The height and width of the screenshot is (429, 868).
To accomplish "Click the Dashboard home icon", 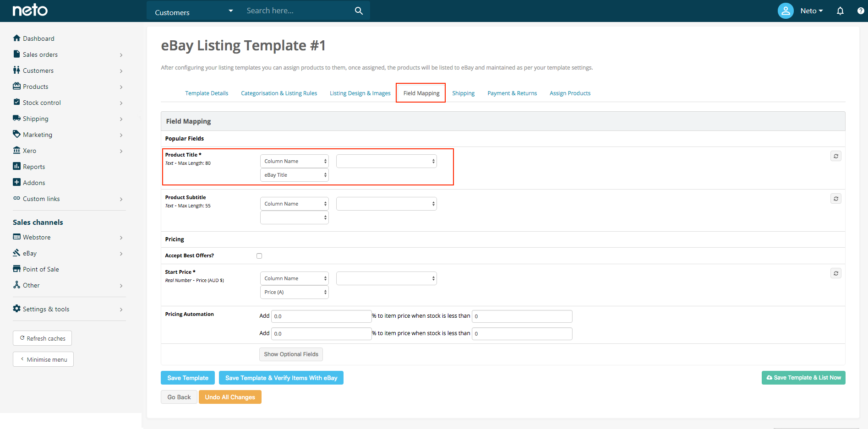I will [x=17, y=38].
